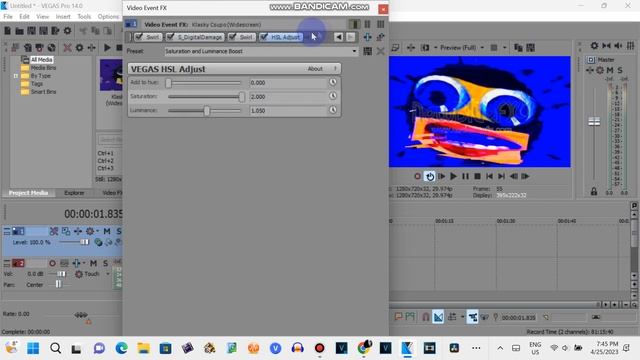
Task: Open the overlays dropdown arrow in Video Preview
Action: 504,48
